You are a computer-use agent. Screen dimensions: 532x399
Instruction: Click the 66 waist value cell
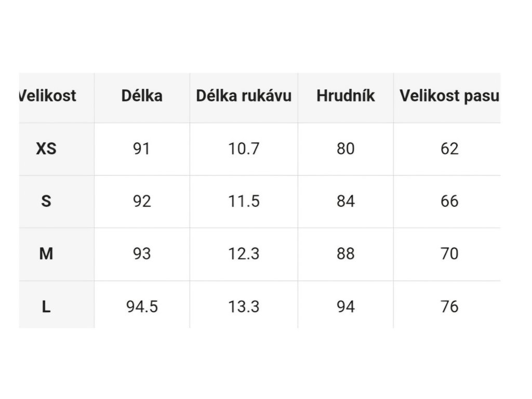pos(449,201)
